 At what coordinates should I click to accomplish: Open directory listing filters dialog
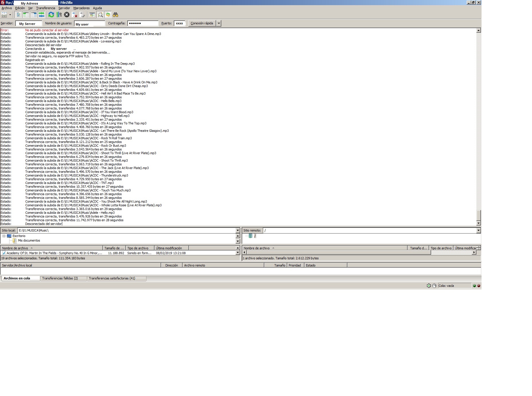click(92, 15)
